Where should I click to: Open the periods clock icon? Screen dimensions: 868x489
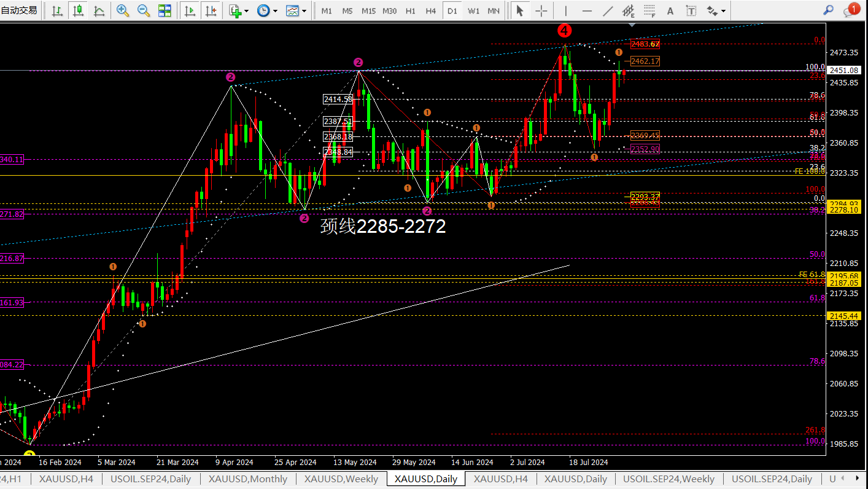(x=263, y=10)
